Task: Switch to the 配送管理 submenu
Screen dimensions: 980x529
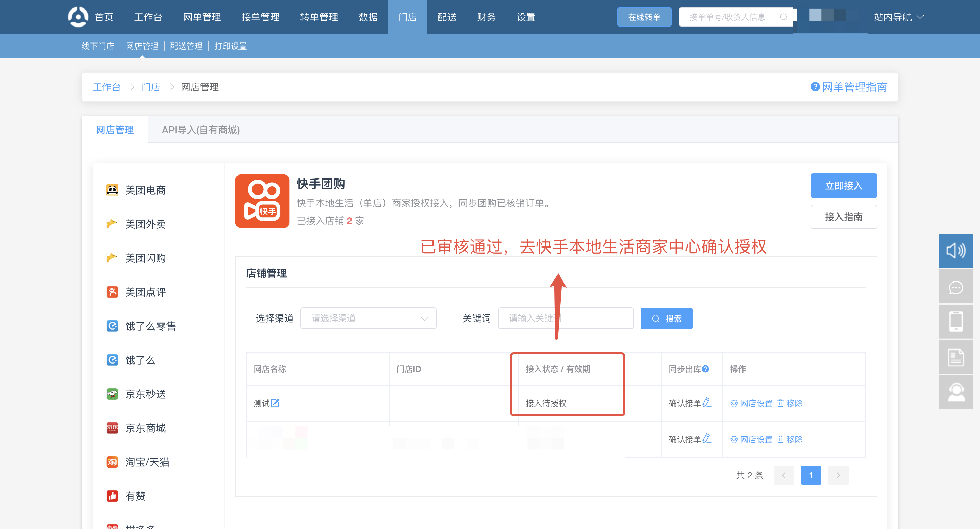Action: (186, 46)
